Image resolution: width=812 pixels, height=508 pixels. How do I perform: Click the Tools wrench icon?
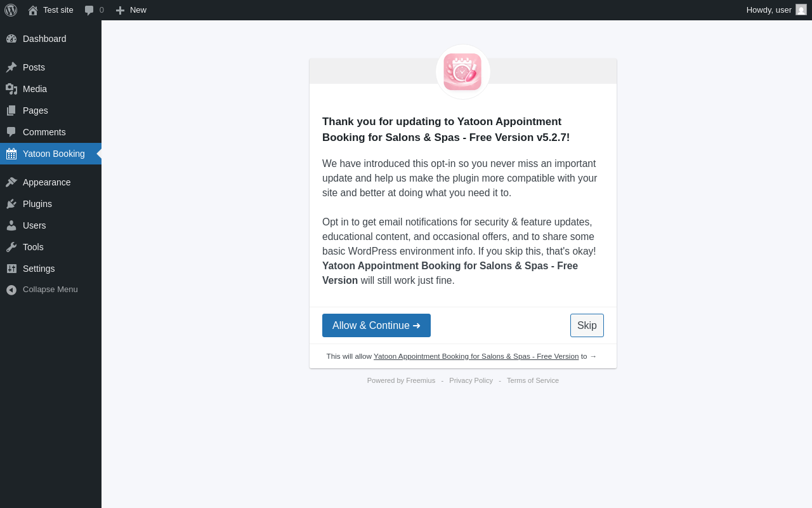[11, 247]
